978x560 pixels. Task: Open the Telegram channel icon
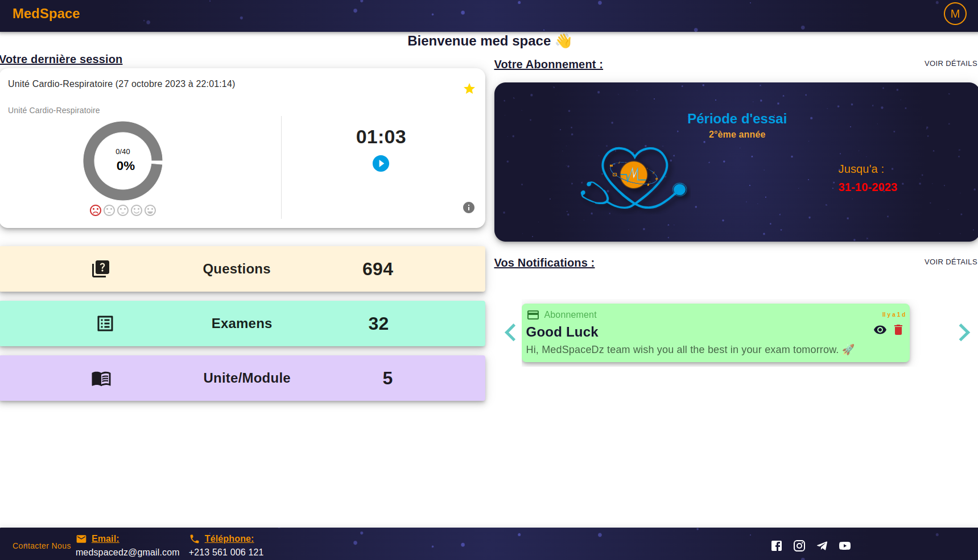[x=822, y=546]
